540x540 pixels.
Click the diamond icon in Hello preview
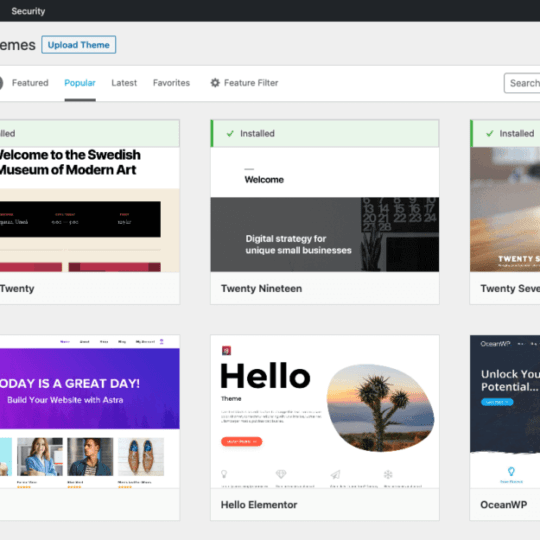[x=281, y=474]
